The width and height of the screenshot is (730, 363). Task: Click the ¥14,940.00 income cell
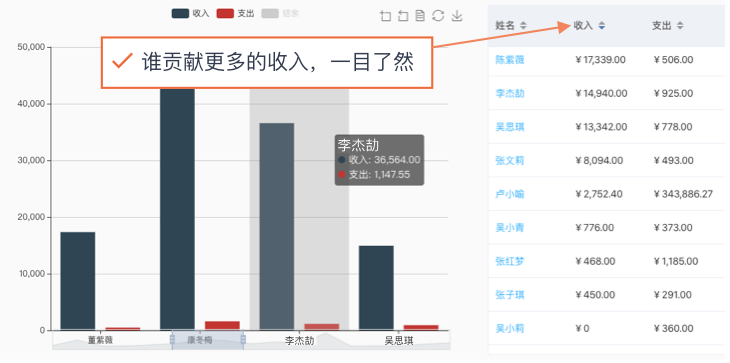pyautogui.click(x=601, y=94)
